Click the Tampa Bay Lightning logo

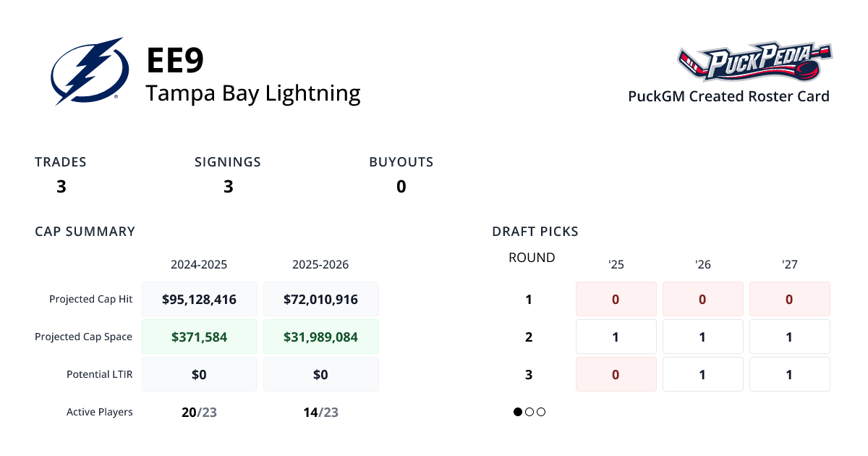(90, 71)
